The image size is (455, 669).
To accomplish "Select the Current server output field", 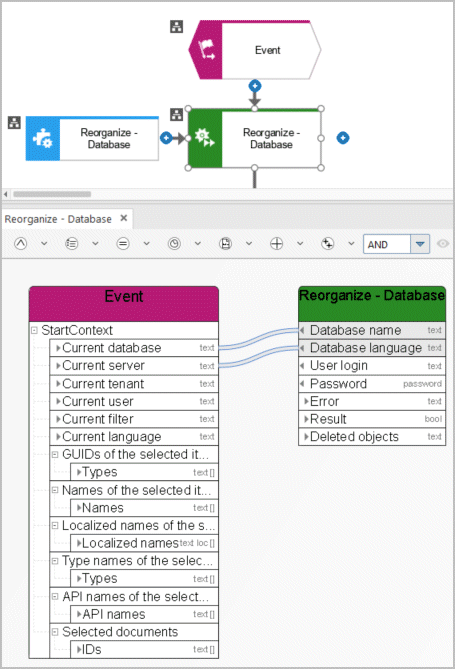I will coord(134,366).
